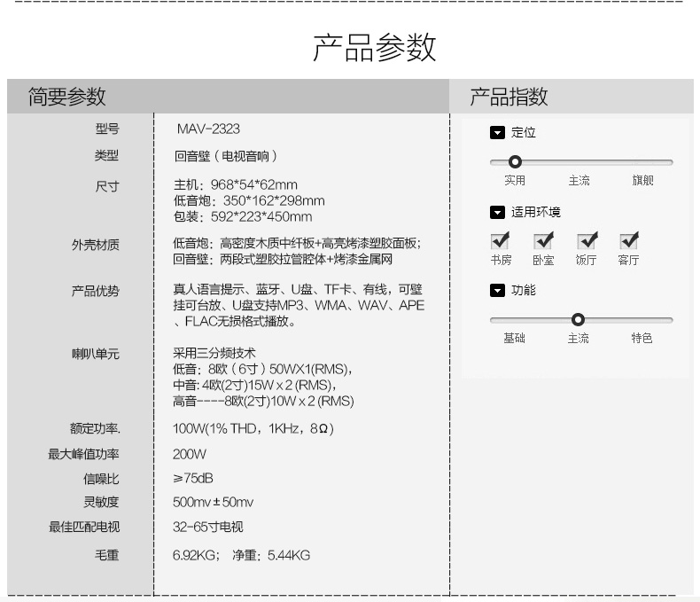Open the 简要参数 tab header
The width and height of the screenshot is (700, 602).
[x=67, y=96]
